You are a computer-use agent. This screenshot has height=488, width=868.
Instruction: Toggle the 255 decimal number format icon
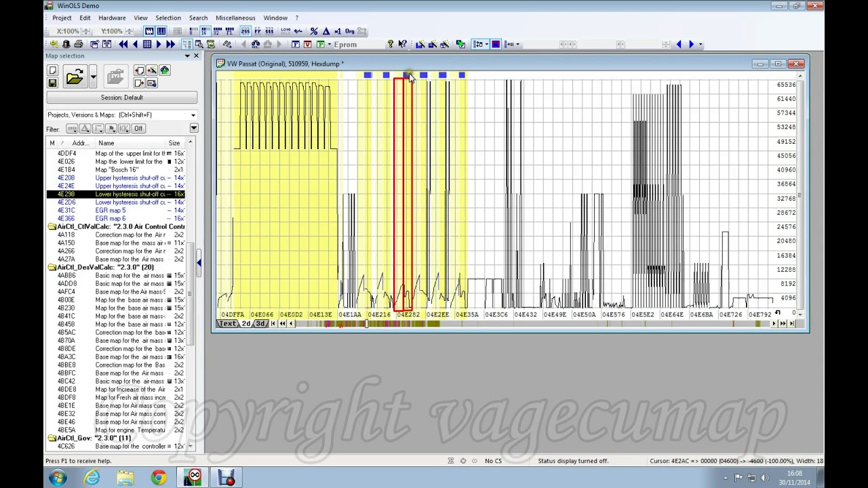coord(245,31)
